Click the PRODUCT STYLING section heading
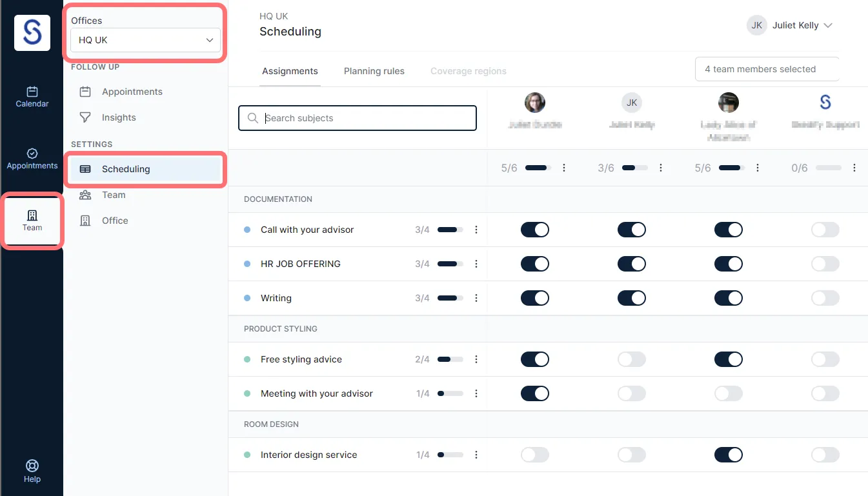 (x=281, y=329)
